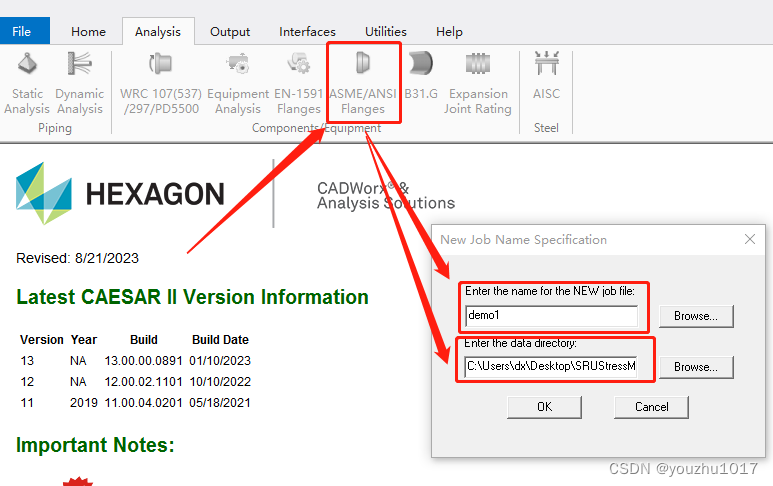Open the Utilities ribbon tab
The width and height of the screenshot is (773, 486).
(x=386, y=32)
